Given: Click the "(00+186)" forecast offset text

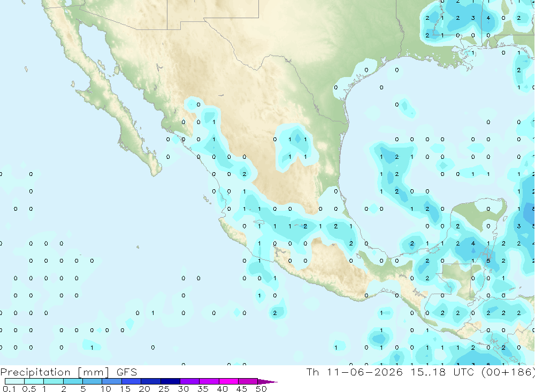Looking at the screenshot, I should [508, 372].
